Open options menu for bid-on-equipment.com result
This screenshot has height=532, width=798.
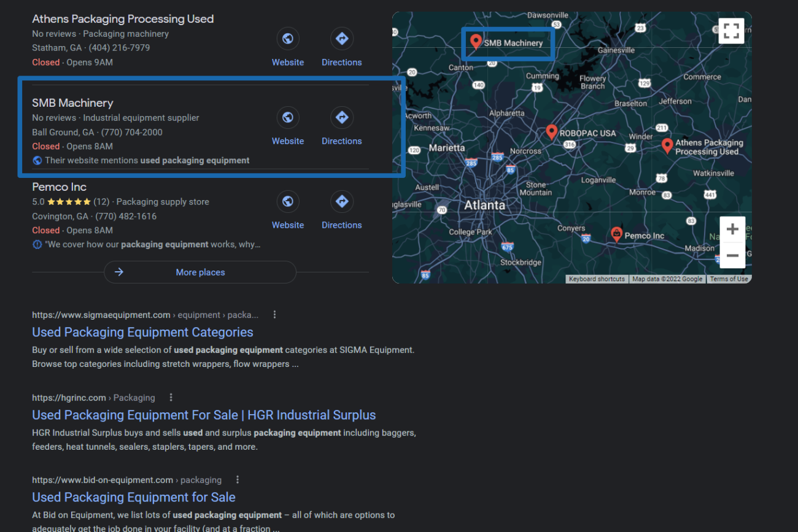coord(238,480)
